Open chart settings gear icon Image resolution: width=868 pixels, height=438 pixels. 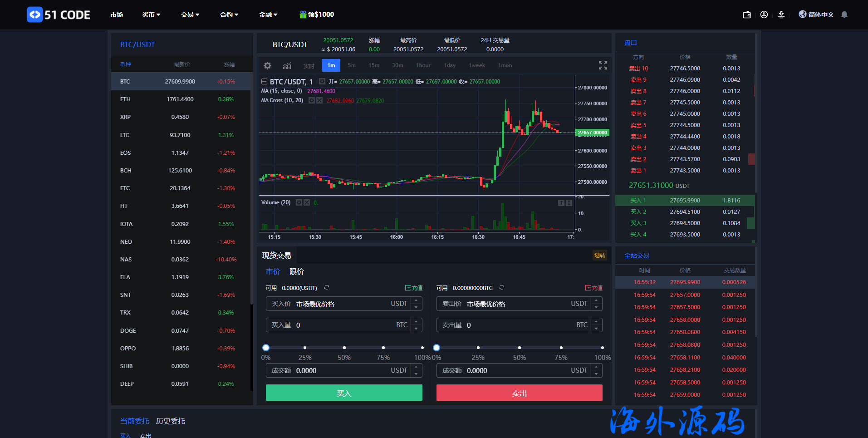[x=267, y=65]
